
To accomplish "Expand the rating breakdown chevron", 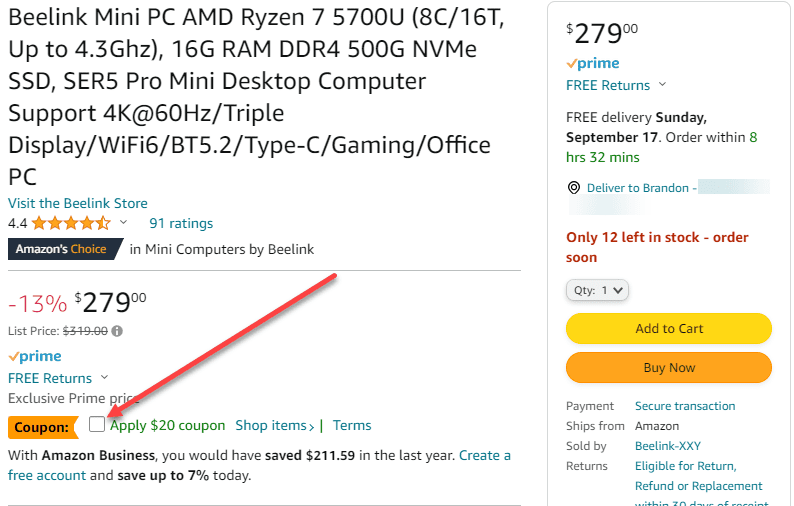I will (123, 222).
